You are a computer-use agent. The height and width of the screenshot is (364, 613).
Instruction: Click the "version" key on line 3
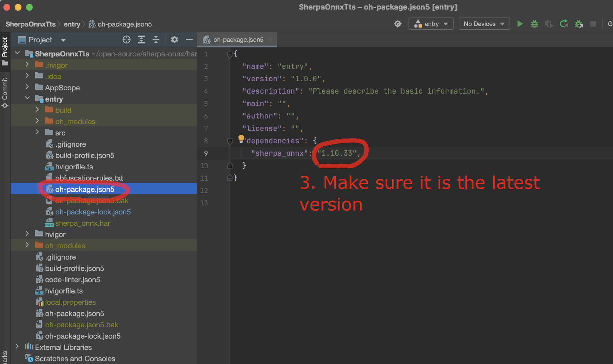pyautogui.click(x=262, y=79)
